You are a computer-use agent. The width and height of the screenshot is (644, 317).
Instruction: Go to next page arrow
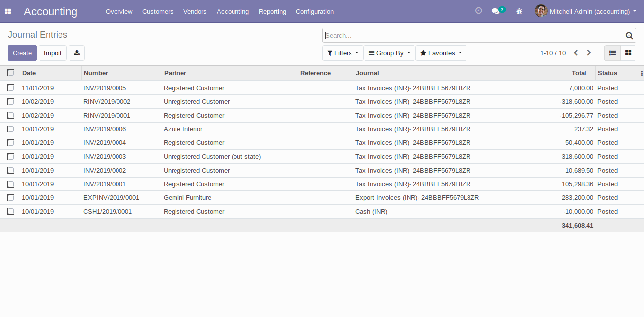pos(589,53)
